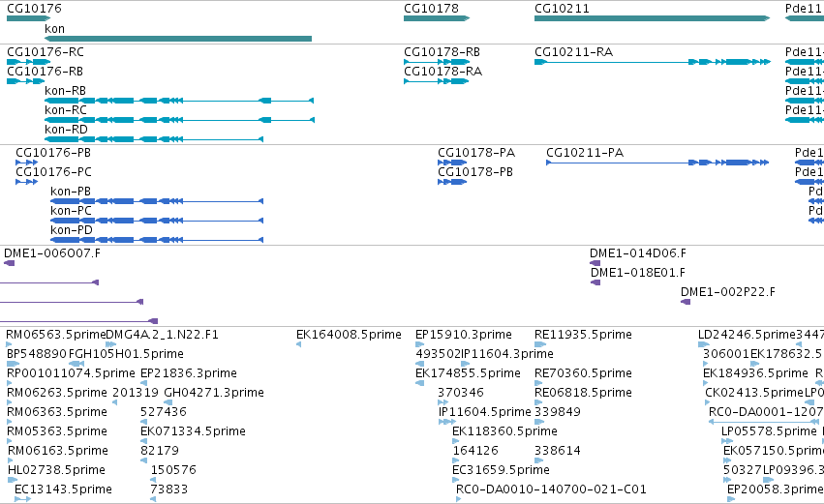Viewport: 824px width, 504px height.
Task: Click the EP21836.3prime EST label
Action: pos(189,373)
